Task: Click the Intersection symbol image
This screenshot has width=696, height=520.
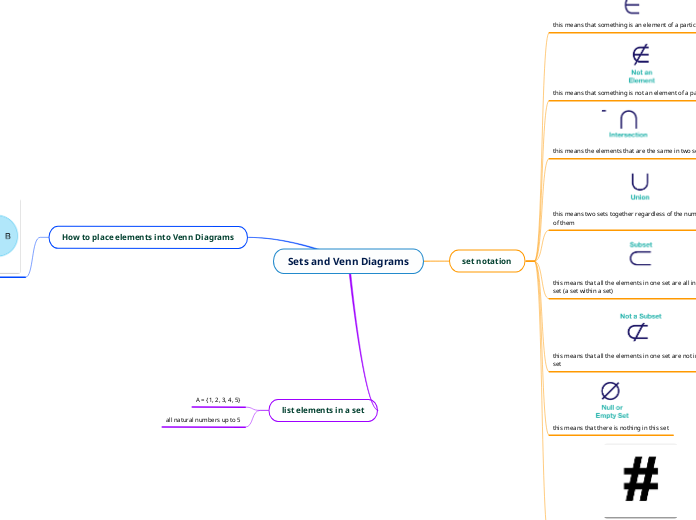Action: [x=628, y=123]
